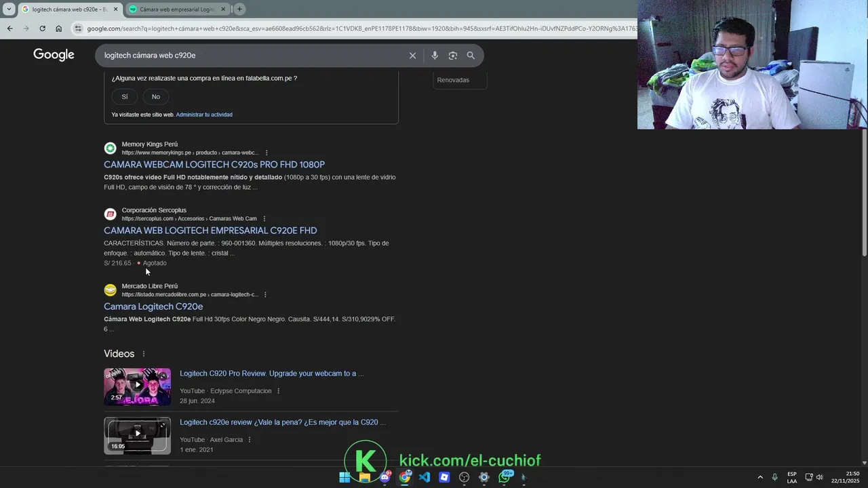Click the 'Agotado' stock status text
The width and height of the screenshot is (868, 488).
tap(155, 263)
